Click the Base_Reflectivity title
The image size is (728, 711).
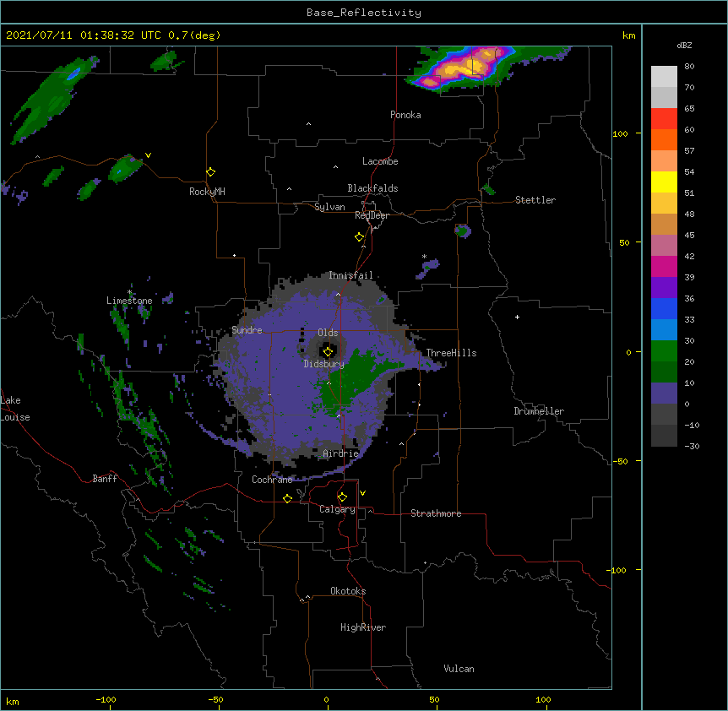tap(364, 13)
